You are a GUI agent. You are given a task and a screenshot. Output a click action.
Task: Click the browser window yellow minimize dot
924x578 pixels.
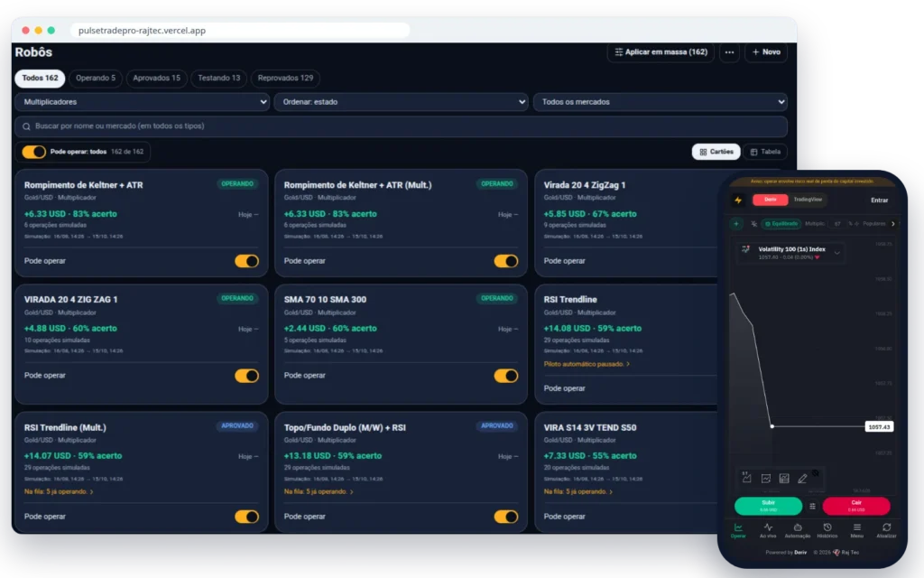pos(38,30)
